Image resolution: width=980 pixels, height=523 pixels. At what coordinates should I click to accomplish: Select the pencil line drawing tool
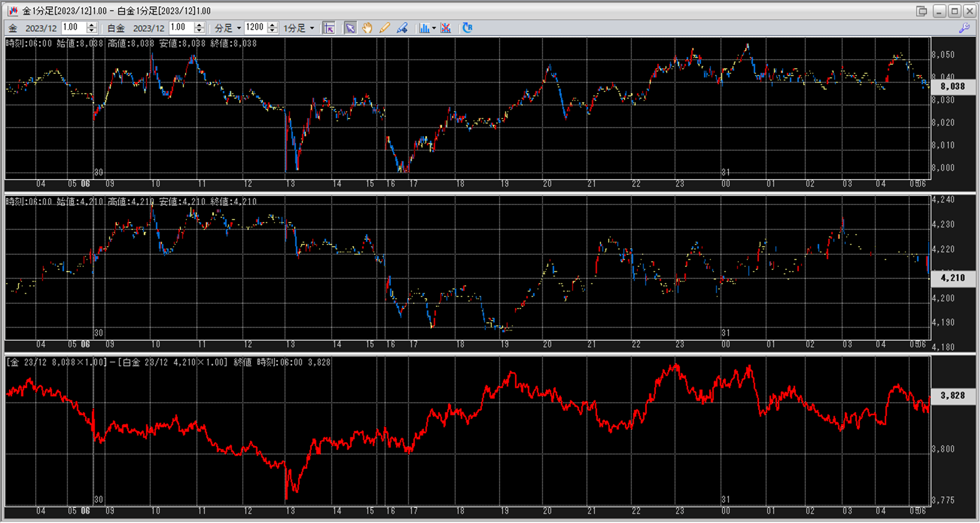384,28
